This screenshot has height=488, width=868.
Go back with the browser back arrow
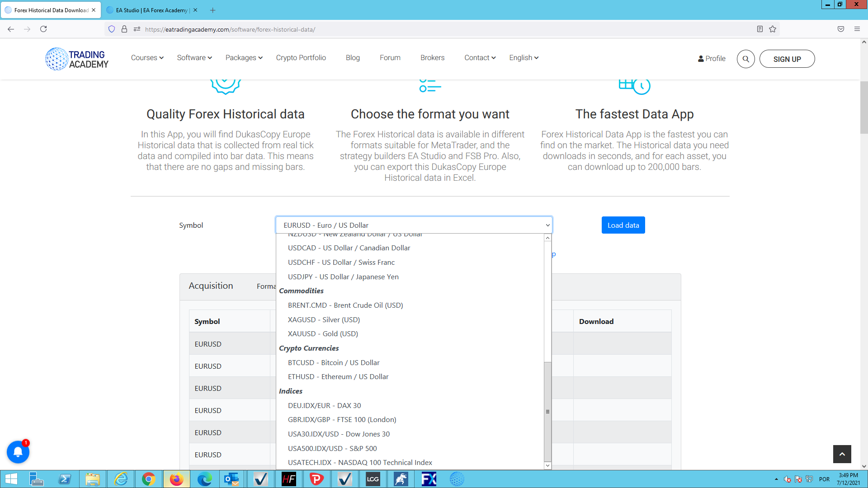pos(11,29)
